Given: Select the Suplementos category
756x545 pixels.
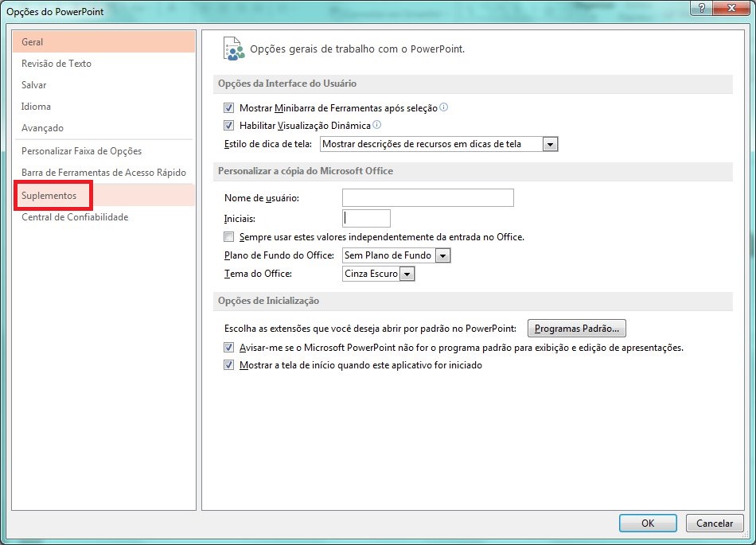Looking at the screenshot, I should (51, 195).
